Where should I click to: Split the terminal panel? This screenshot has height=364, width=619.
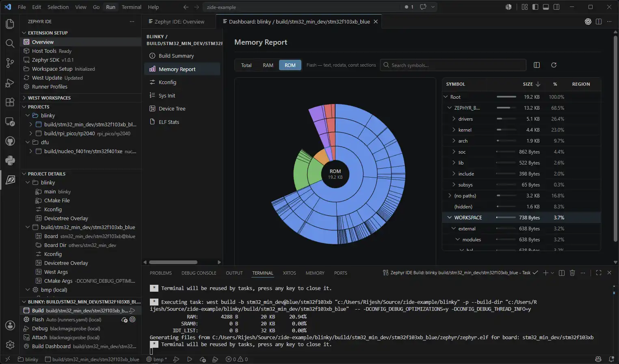(x=562, y=273)
